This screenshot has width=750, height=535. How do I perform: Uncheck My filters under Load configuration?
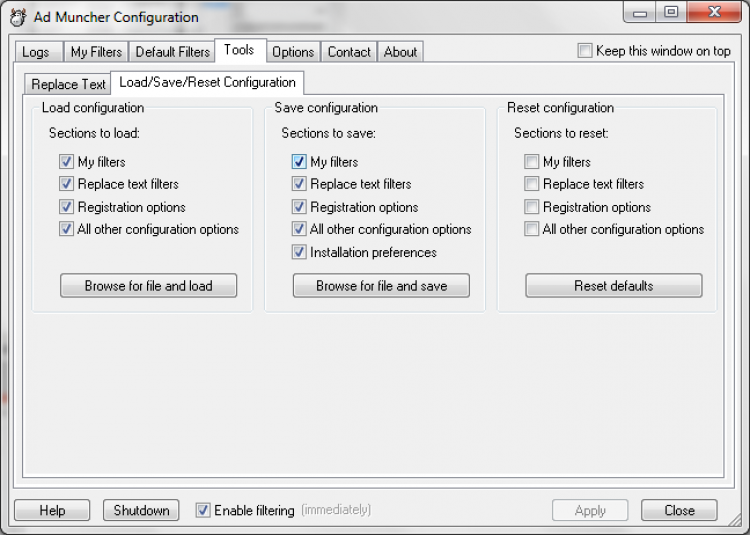pyautogui.click(x=67, y=162)
